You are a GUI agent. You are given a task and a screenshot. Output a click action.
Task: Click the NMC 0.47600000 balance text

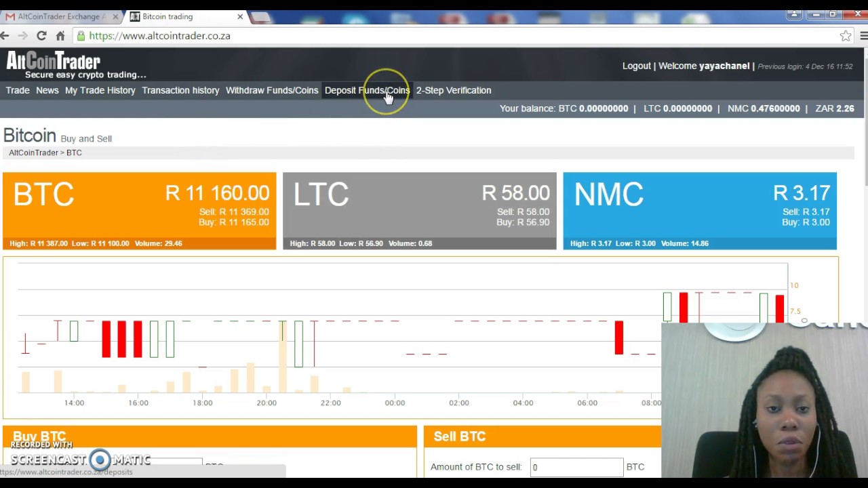click(764, 108)
